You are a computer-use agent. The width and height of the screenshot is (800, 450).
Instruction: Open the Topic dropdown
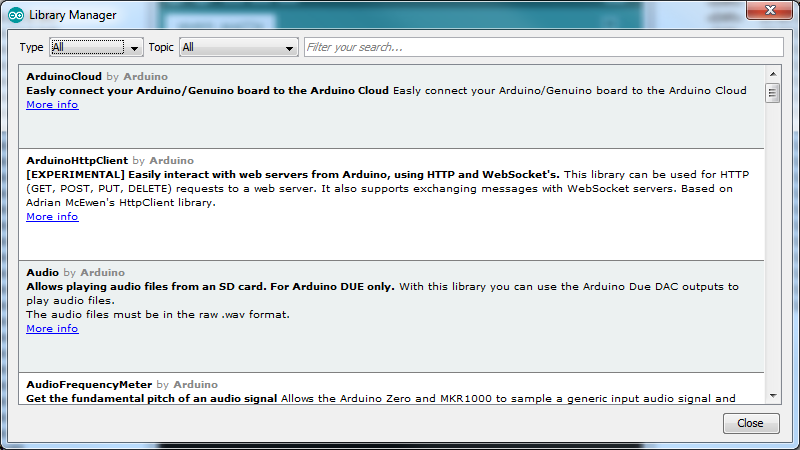click(x=238, y=47)
